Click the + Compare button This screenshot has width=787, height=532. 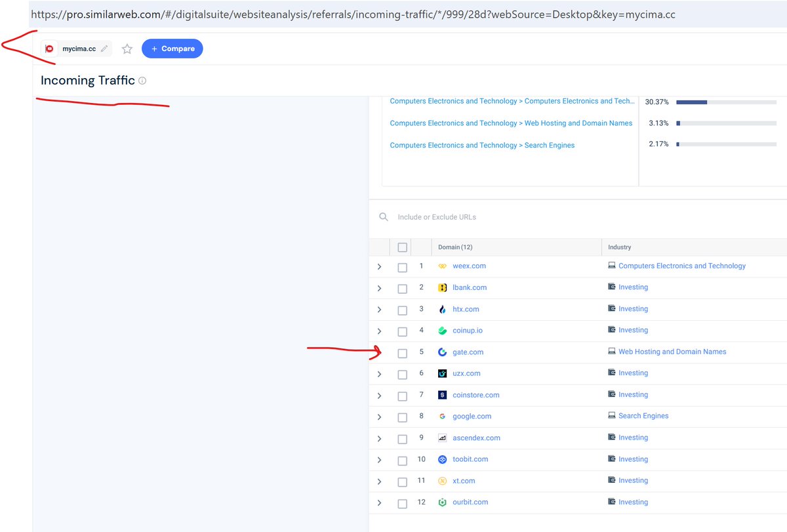coord(172,49)
